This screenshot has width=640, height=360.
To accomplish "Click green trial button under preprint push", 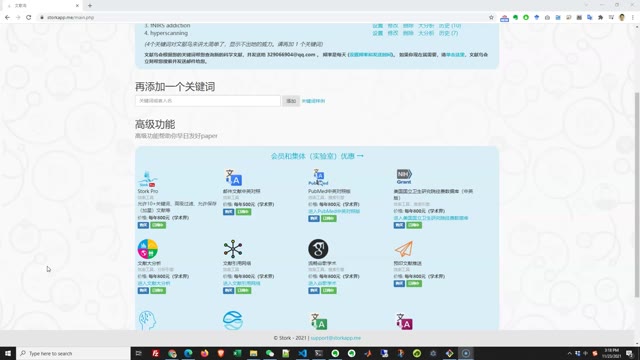I will [x=414, y=283].
